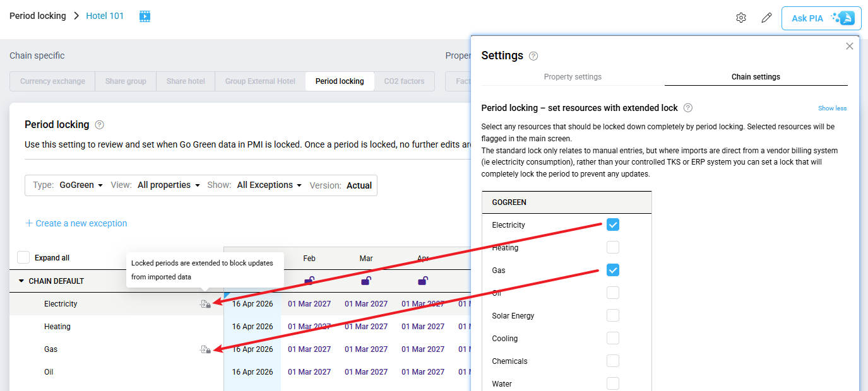Click the video tutorial film icon

pos(145,16)
